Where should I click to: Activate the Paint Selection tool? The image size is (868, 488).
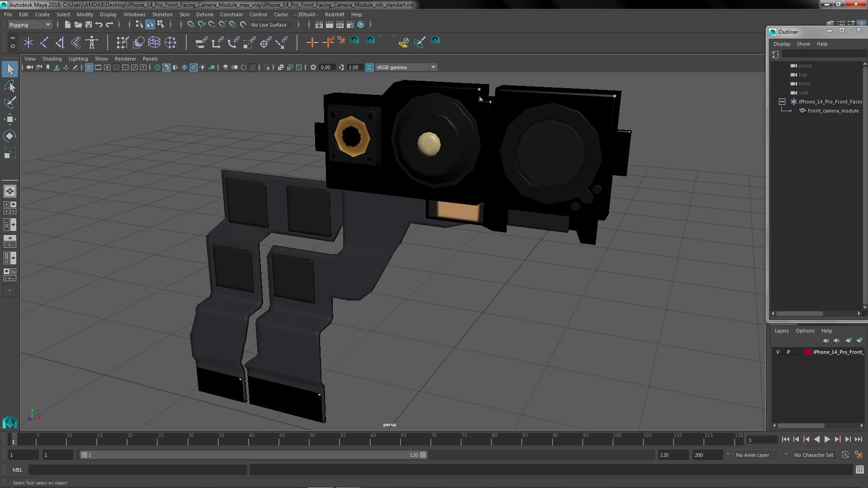point(9,103)
